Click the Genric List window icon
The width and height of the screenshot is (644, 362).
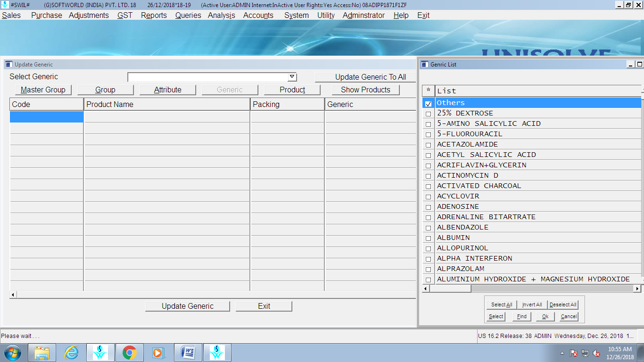[424, 64]
